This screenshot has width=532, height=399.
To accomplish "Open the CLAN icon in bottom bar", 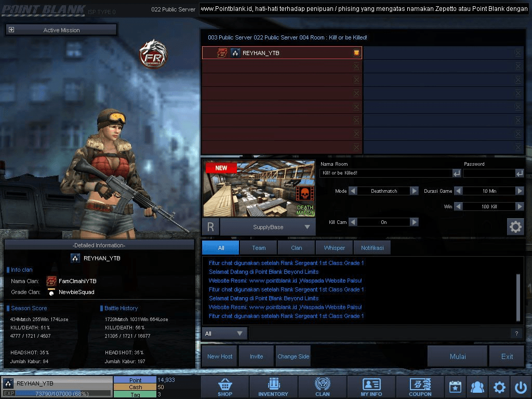I will 322,387.
